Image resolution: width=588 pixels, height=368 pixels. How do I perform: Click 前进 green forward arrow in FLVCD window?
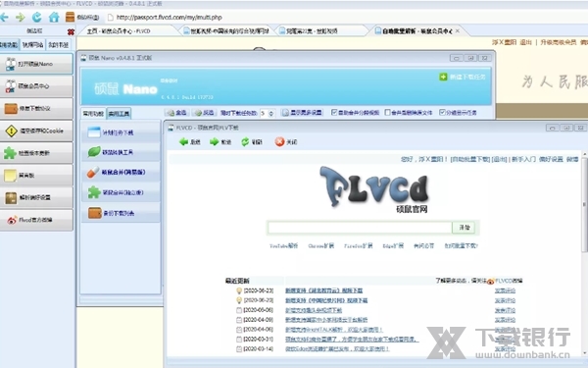click(x=220, y=142)
